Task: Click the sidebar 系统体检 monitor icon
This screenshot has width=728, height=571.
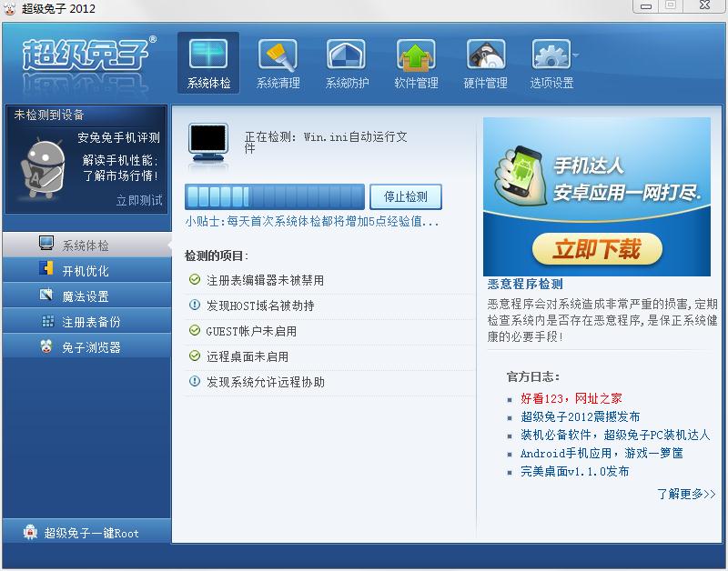Action: [x=46, y=243]
